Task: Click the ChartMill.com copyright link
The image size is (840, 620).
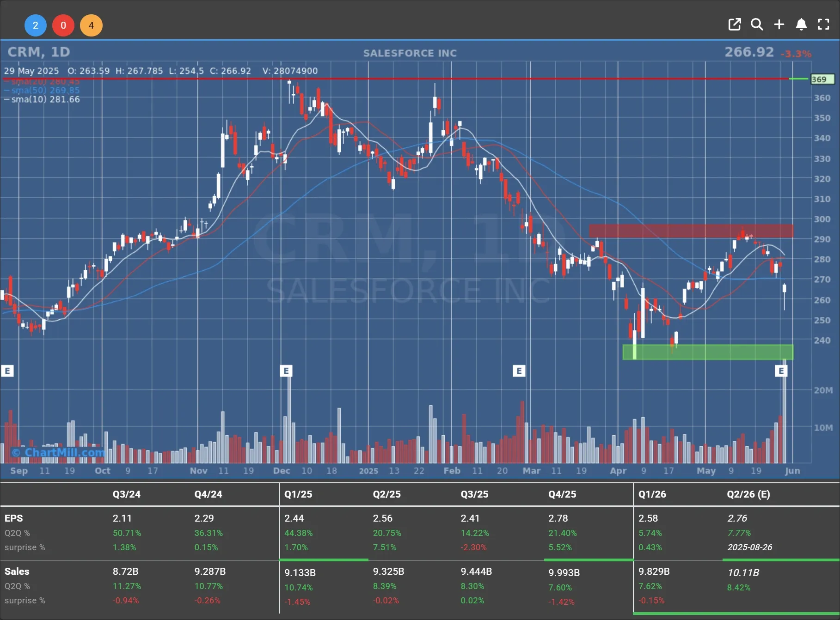Action: click(x=59, y=452)
